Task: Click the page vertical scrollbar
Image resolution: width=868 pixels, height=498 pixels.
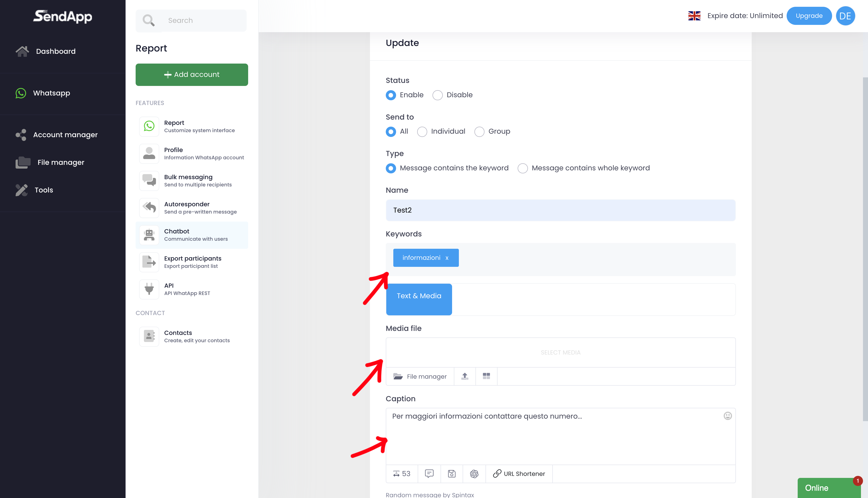Action: point(865,249)
